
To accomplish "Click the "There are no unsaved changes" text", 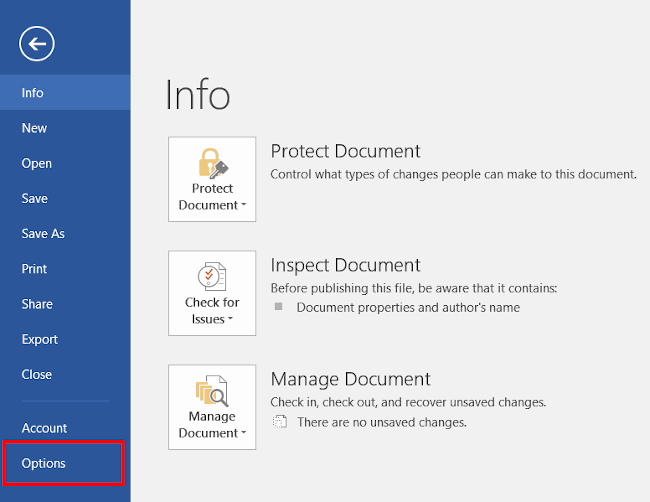I will coord(381,422).
